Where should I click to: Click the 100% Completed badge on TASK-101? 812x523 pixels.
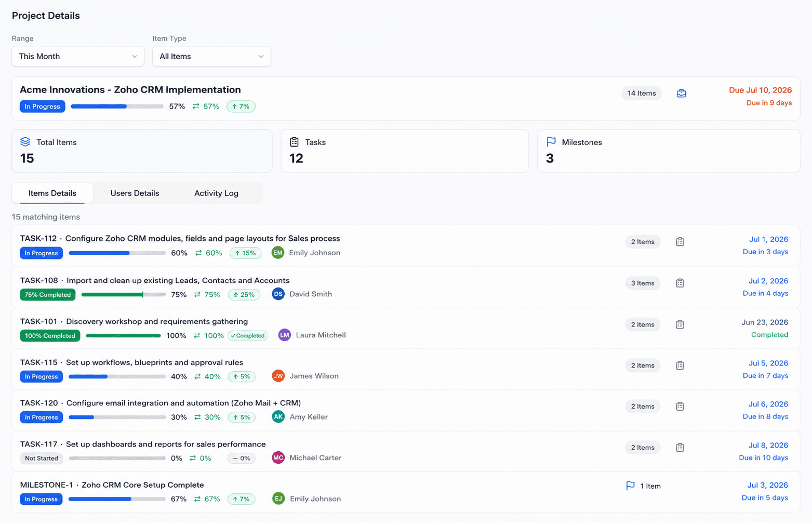pos(50,336)
